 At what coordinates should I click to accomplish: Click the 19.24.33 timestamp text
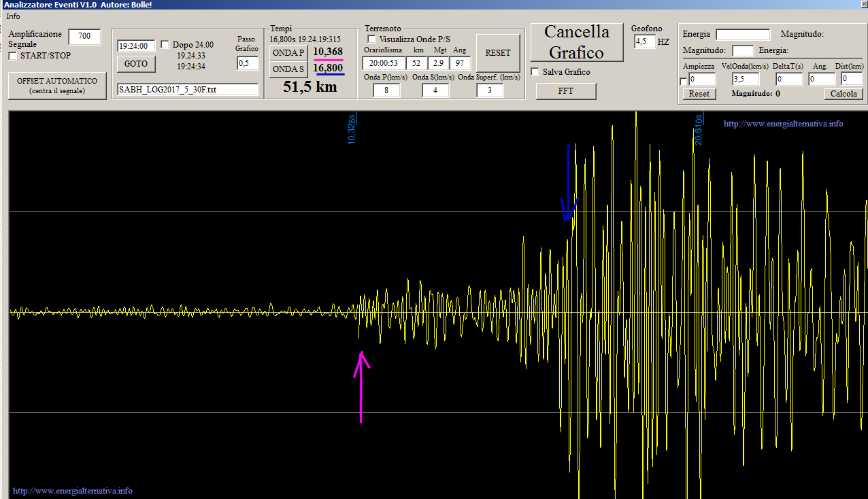[191, 56]
